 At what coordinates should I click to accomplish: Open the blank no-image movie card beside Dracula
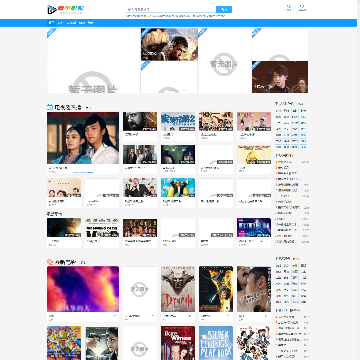pos(140,289)
